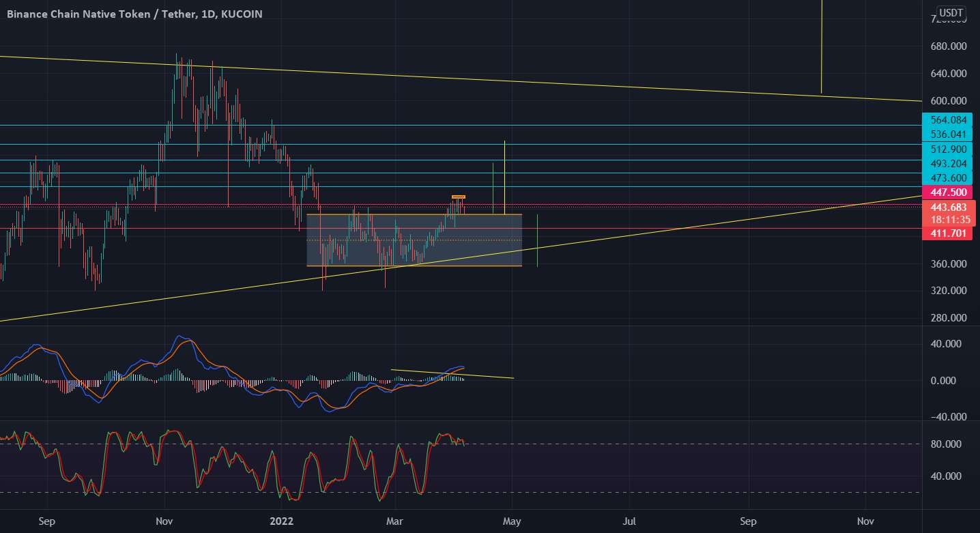Click the current price 443.683 label

(949, 207)
